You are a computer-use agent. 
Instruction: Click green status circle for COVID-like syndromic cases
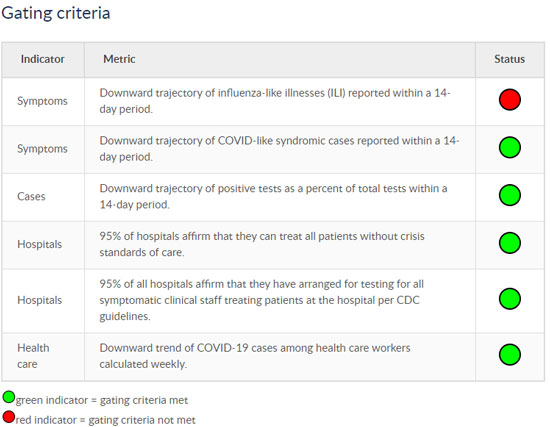[x=510, y=147]
